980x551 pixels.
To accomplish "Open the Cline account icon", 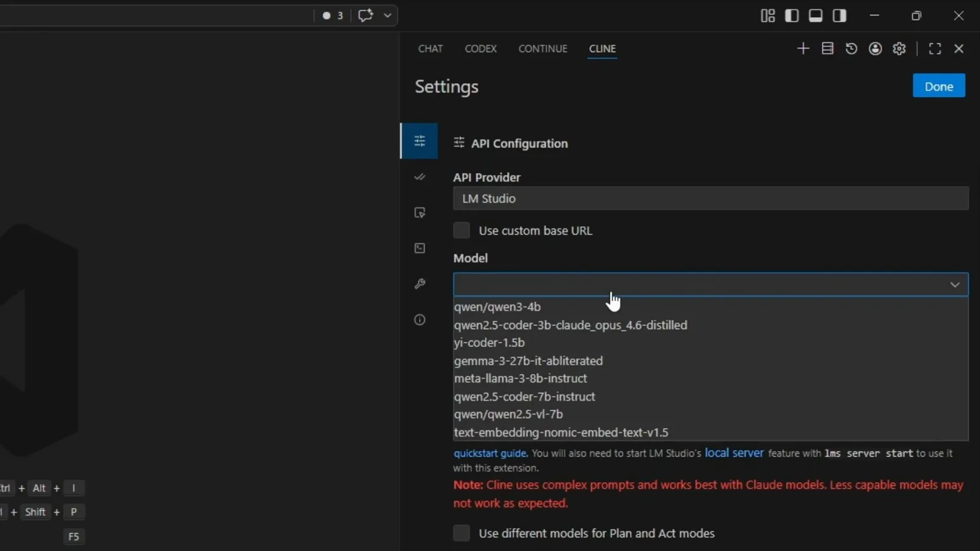I will click(x=875, y=48).
